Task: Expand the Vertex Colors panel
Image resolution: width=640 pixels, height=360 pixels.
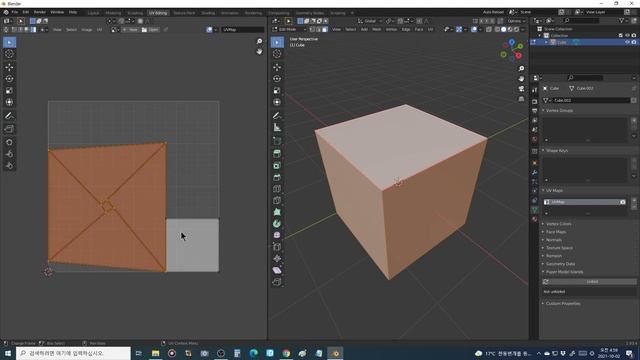Action: click(558, 224)
